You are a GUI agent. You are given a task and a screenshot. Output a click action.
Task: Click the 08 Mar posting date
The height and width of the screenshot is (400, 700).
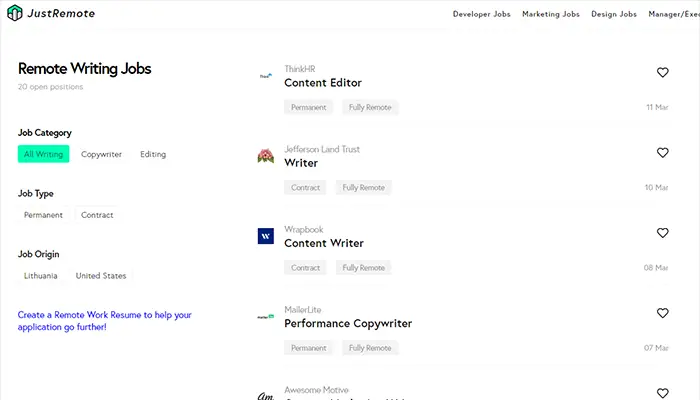[656, 267]
